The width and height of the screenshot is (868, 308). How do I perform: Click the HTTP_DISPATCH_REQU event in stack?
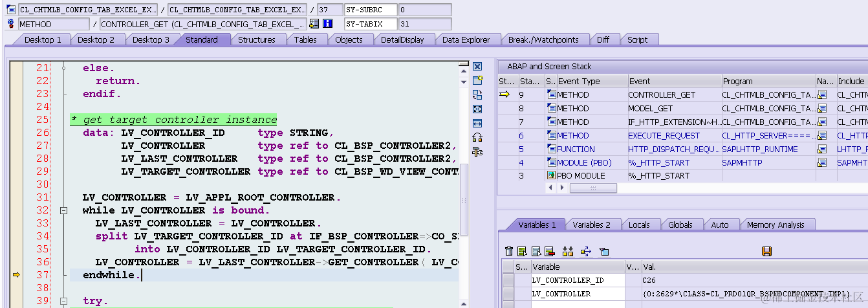(x=674, y=149)
